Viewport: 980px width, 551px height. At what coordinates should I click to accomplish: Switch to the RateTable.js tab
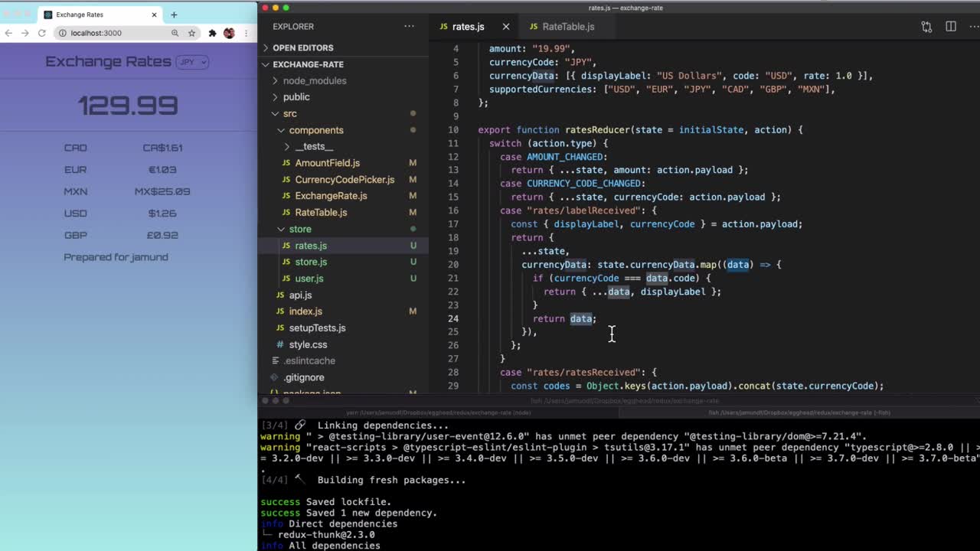(x=570, y=26)
